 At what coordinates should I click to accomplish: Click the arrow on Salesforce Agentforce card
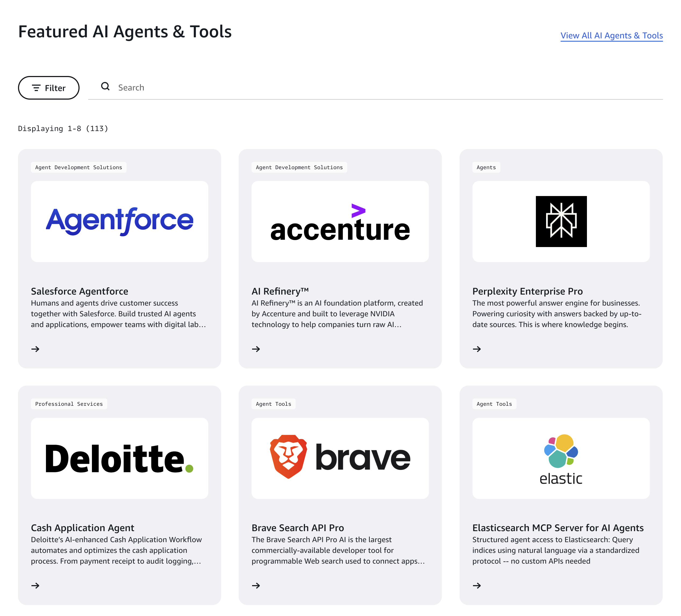click(x=35, y=349)
